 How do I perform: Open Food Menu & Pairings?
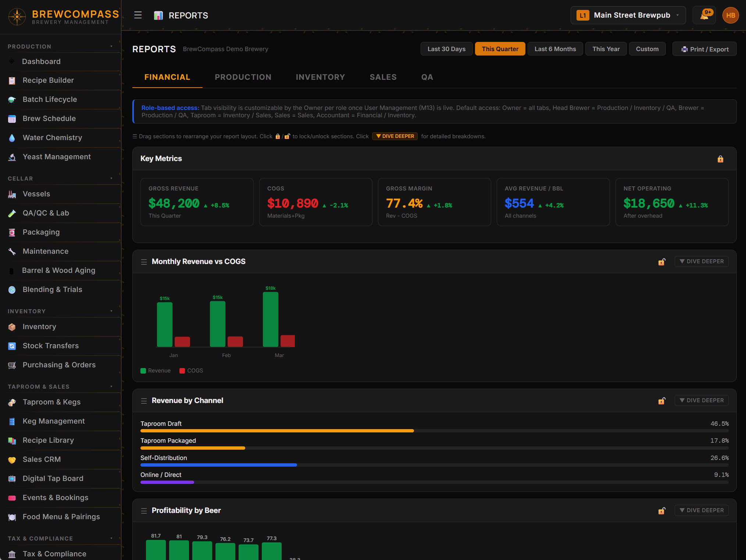click(61, 517)
